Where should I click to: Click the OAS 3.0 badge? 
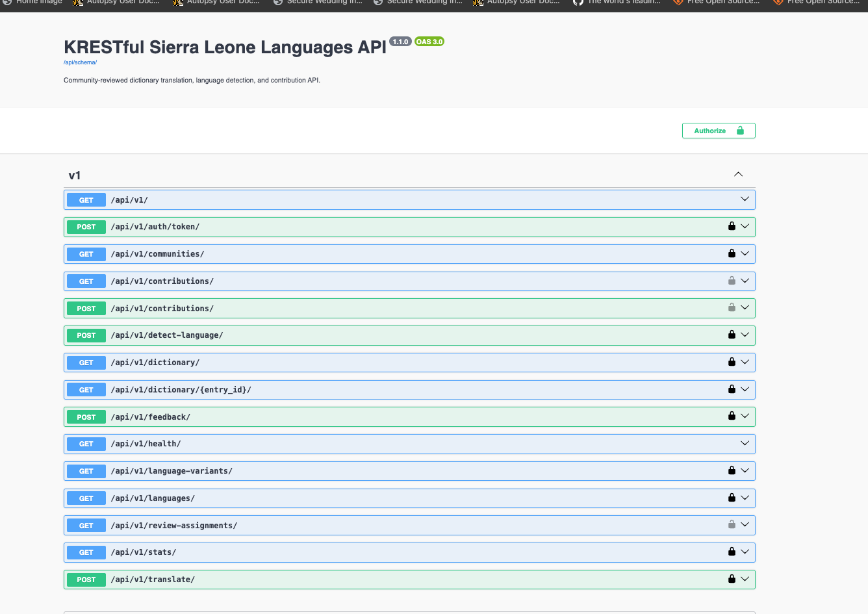(429, 42)
